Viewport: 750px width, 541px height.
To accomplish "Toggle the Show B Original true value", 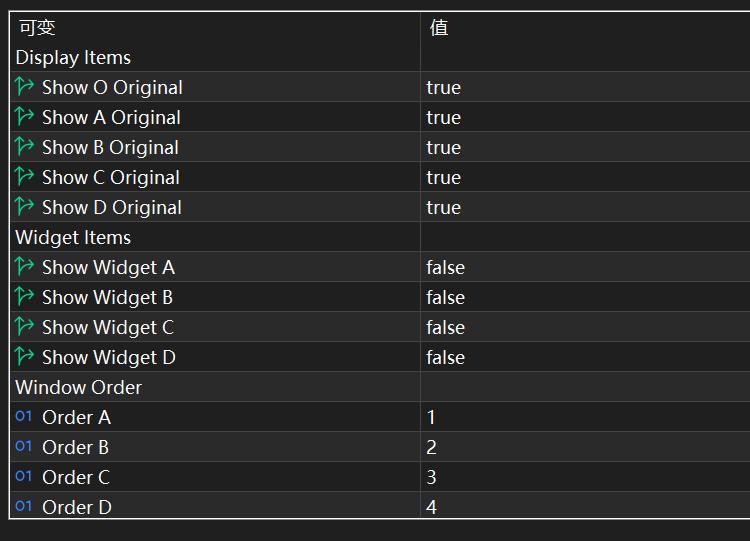I will [443, 147].
